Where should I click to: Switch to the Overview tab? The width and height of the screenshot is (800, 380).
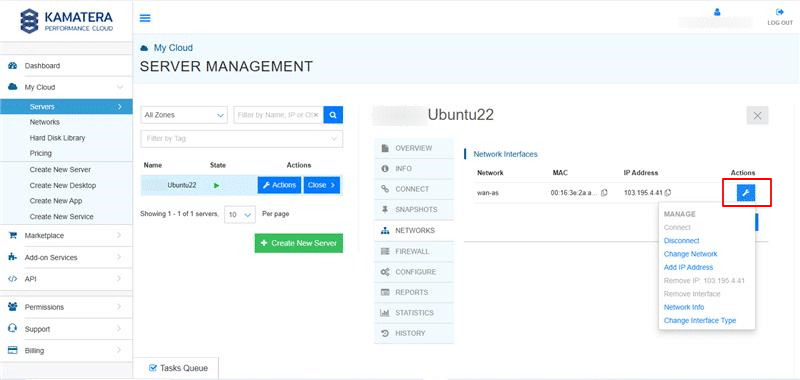click(x=413, y=148)
